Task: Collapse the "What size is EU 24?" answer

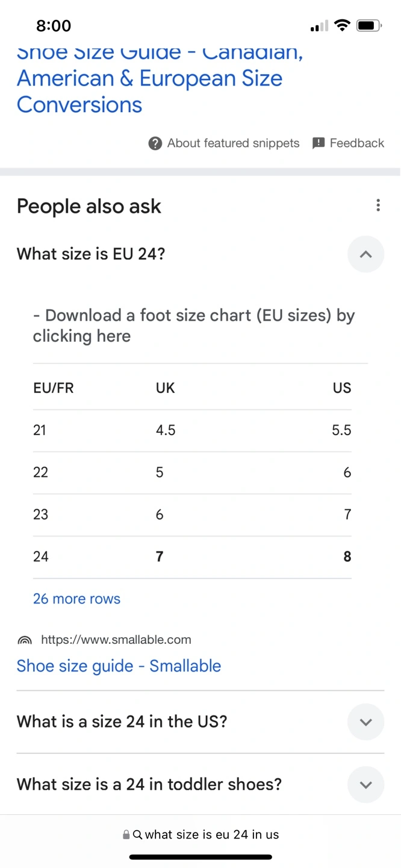Action: point(365,254)
